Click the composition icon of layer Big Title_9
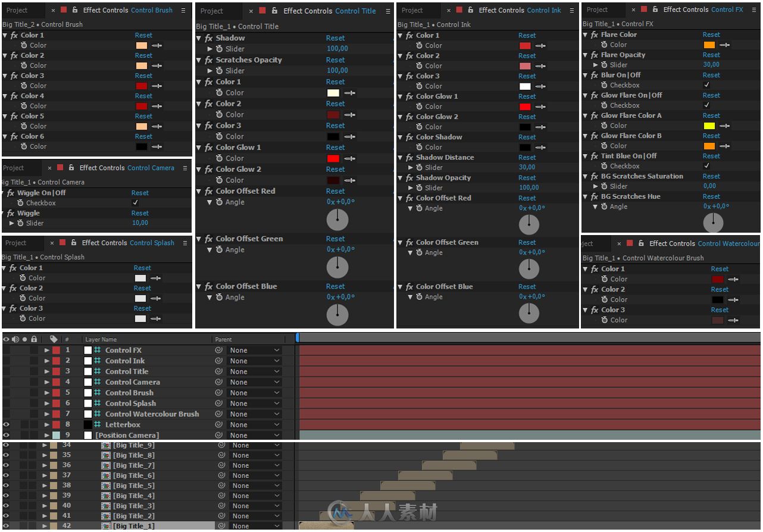 (x=106, y=445)
